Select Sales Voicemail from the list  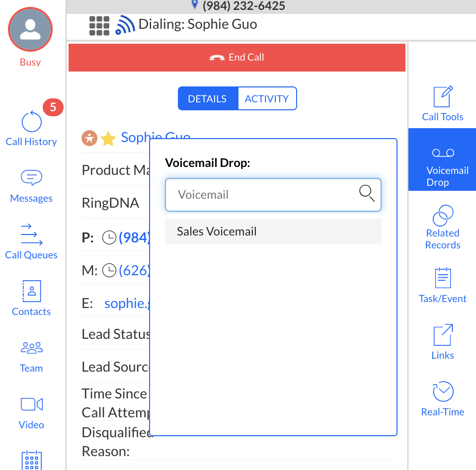point(273,232)
